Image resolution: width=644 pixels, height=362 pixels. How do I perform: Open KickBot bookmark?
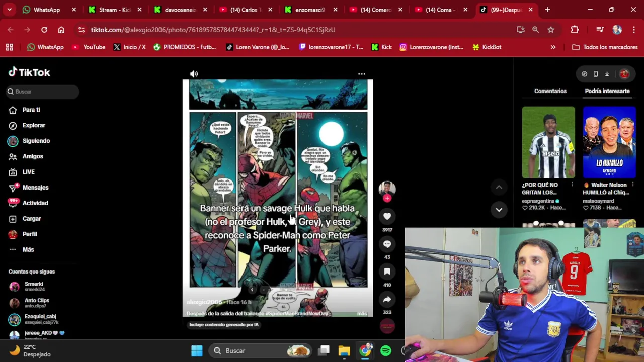click(x=487, y=47)
